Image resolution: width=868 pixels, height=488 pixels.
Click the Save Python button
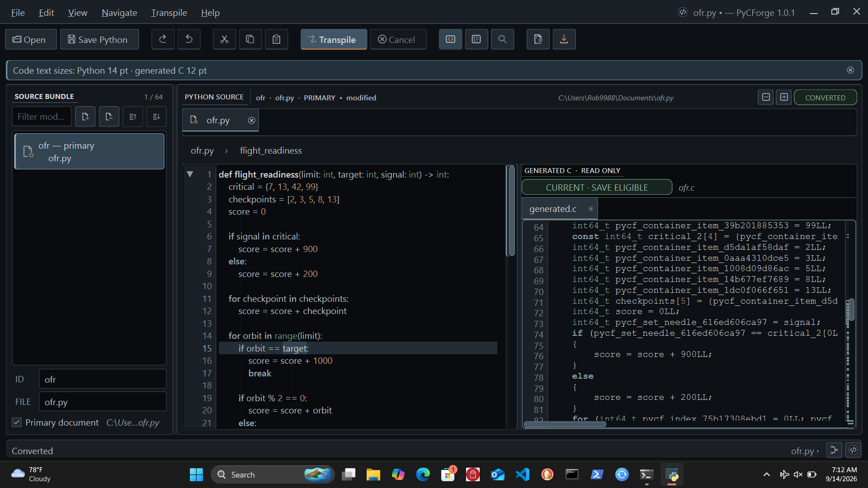tap(99, 39)
